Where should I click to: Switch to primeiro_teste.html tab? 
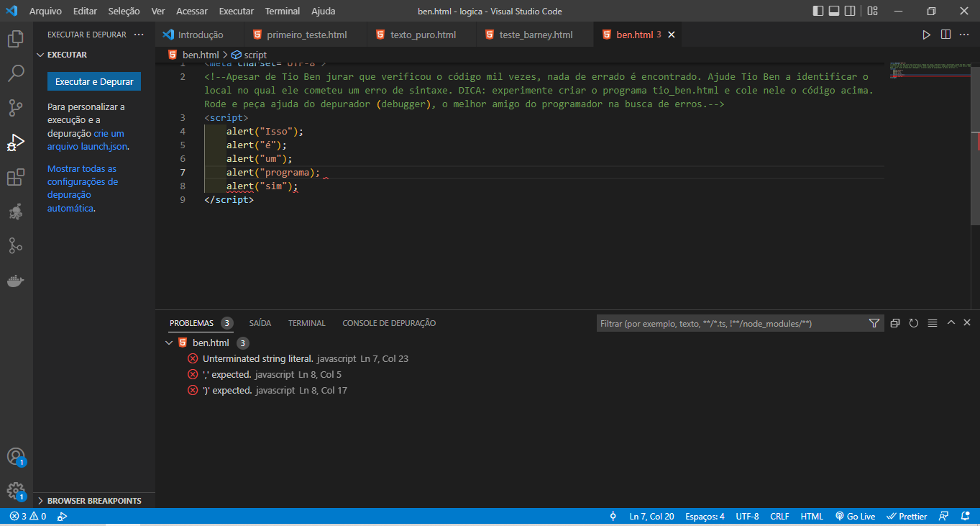click(x=306, y=35)
